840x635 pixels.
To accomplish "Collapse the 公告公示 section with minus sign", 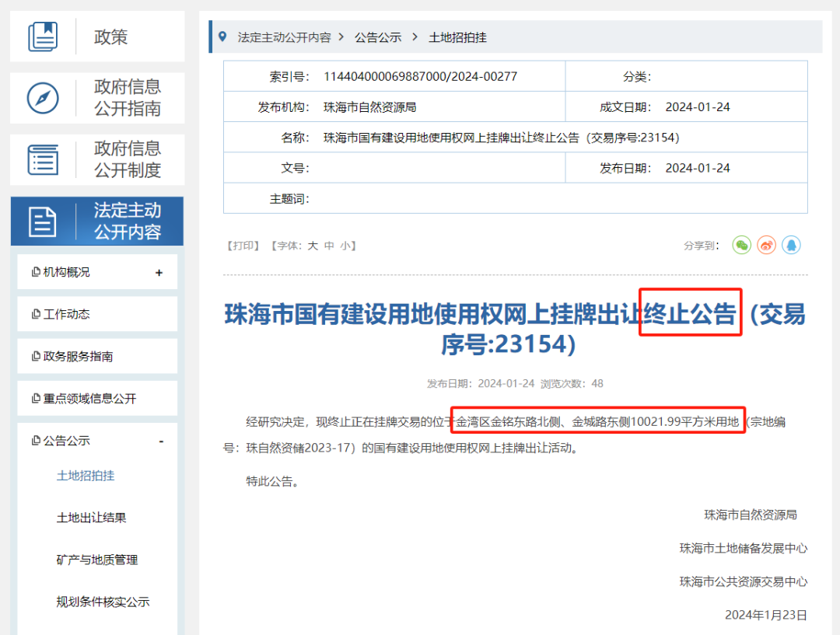I will pyautogui.click(x=160, y=441).
